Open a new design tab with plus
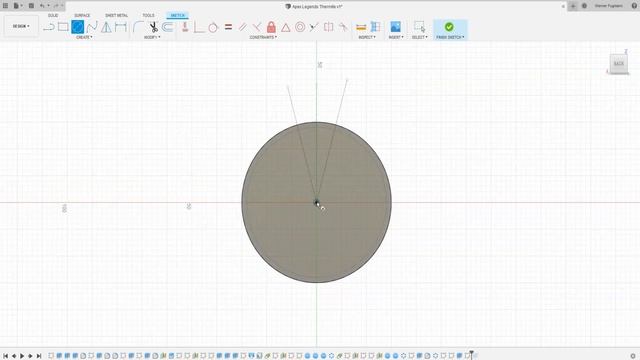This screenshot has width=640, height=360. click(573, 6)
